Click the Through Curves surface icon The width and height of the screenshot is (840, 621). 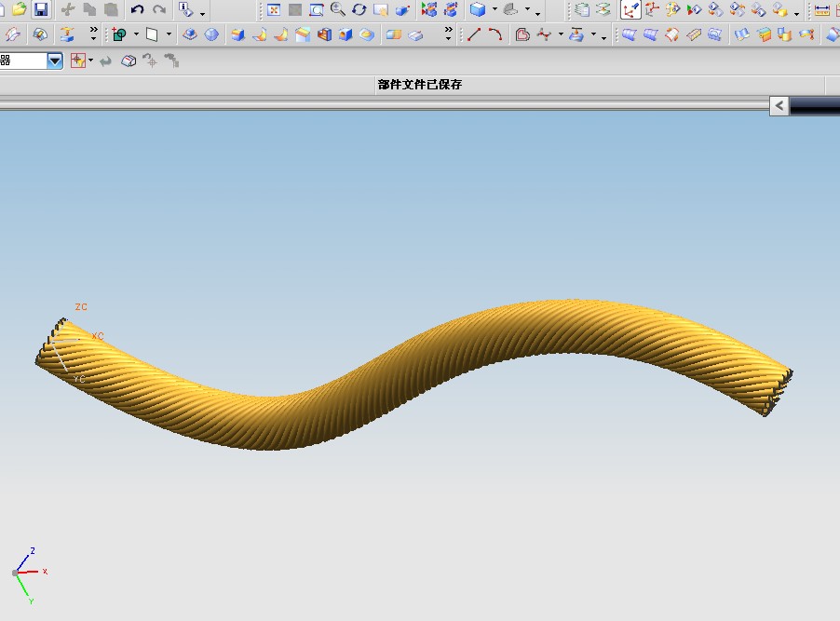[650, 34]
